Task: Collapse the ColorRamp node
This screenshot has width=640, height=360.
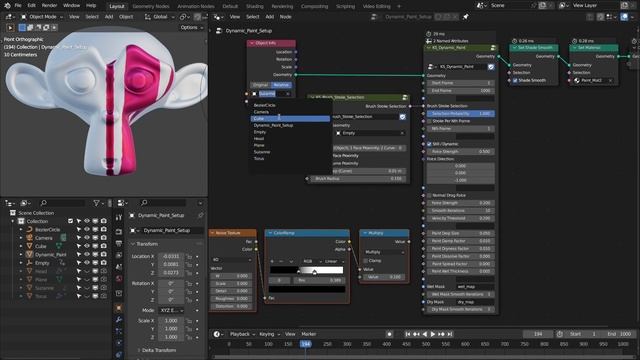Action: point(270,233)
